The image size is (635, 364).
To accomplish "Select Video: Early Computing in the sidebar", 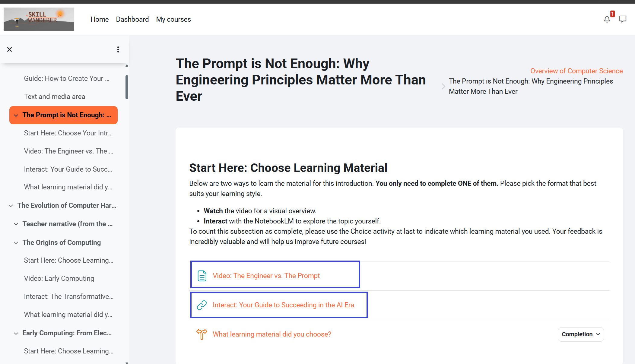I will point(59,278).
